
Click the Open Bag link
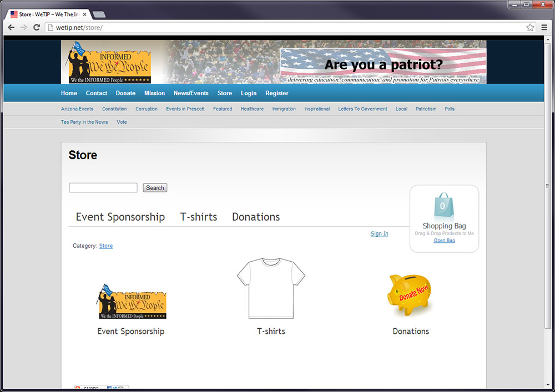pyautogui.click(x=444, y=241)
